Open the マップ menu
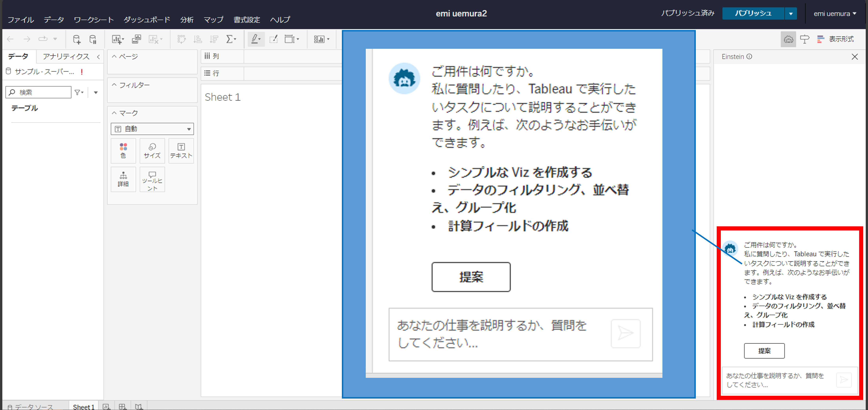868x410 pixels. coord(213,20)
